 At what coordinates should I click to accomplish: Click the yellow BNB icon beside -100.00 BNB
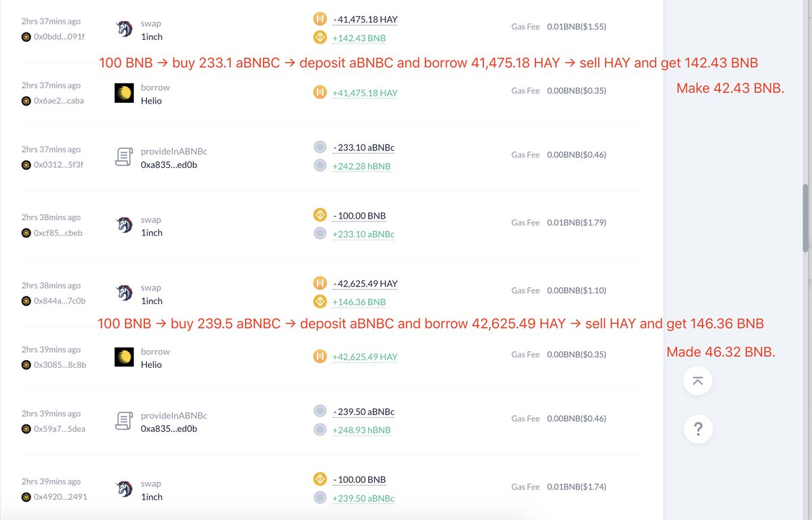[x=320, y=215]
